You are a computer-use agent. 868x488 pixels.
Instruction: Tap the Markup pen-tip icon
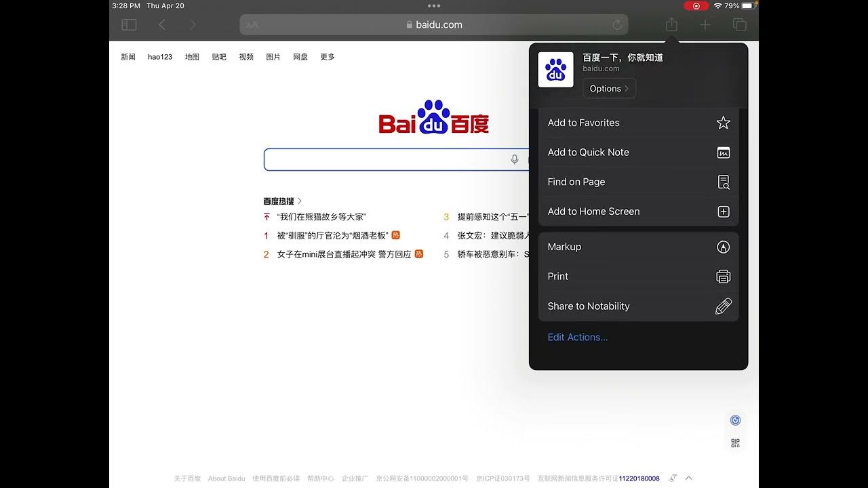[724, 247]
